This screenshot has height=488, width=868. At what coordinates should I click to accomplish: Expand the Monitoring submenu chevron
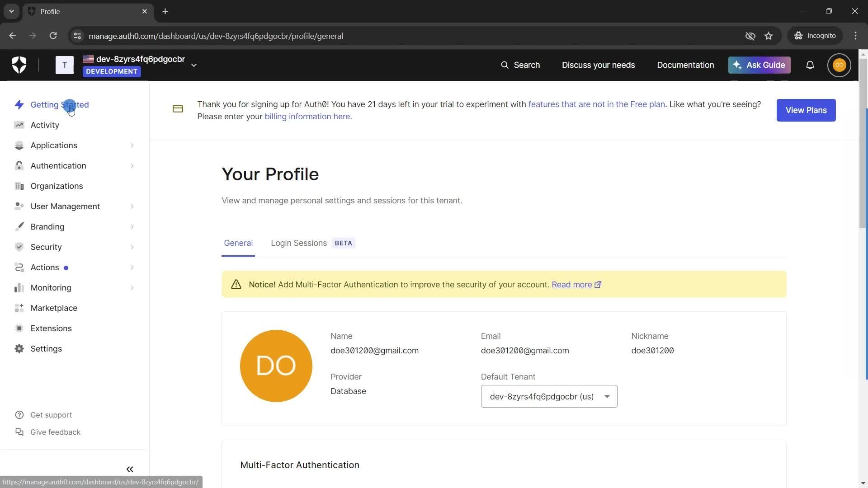132,288
